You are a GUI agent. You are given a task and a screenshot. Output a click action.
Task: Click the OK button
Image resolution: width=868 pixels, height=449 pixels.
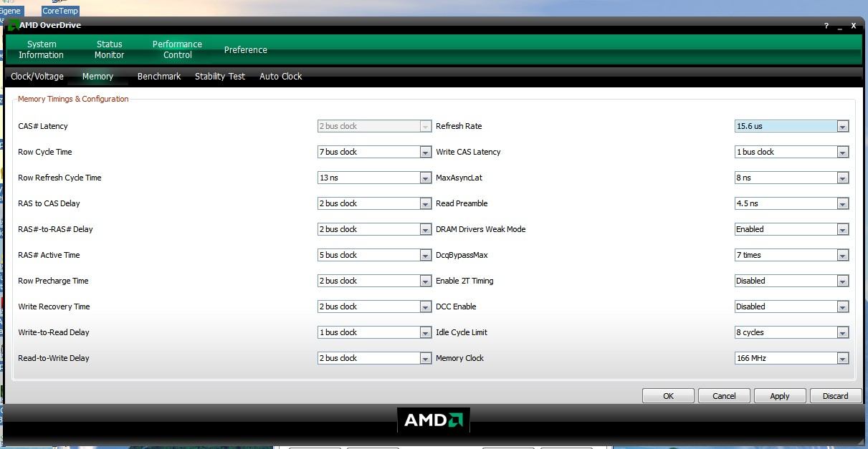[x=668, y=395]
